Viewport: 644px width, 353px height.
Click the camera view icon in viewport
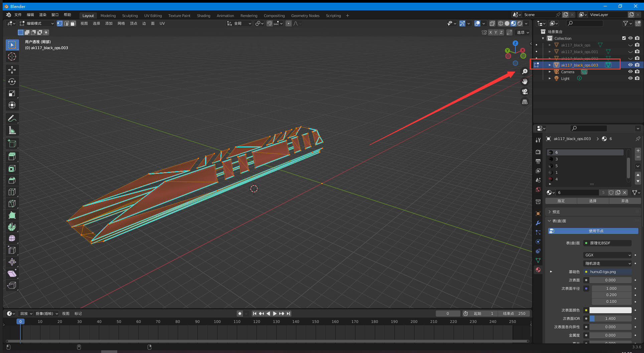[525, 92]
